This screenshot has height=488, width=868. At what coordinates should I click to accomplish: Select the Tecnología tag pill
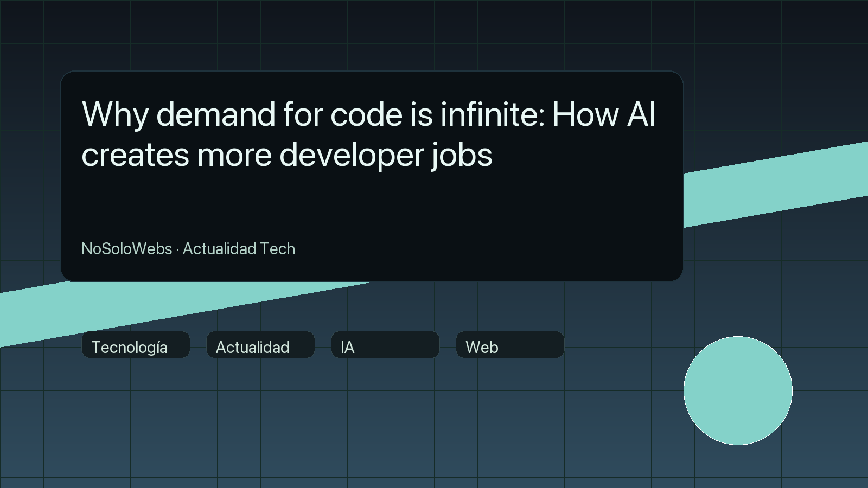point(135,345)
